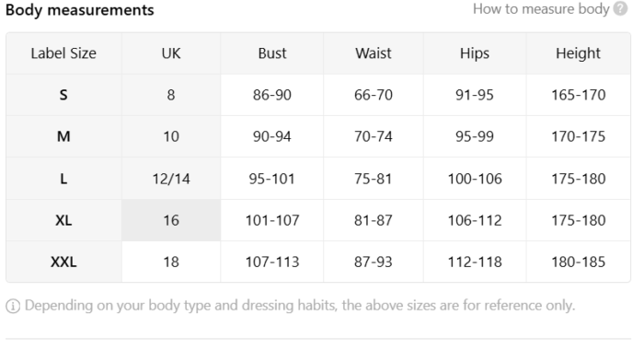Select the bust 86-90 cell
The image size is (644, 350).
coord(272,95)
